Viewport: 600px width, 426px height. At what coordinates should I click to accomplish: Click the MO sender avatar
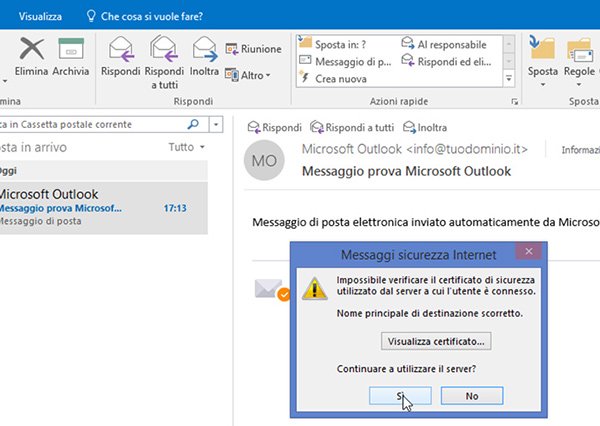pyautogui.click(x=264, y=160)
